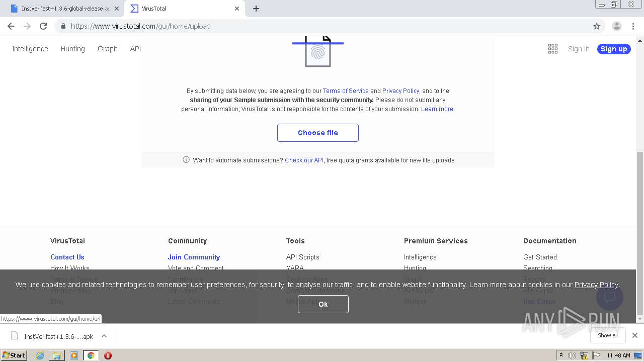Open API in the top navigation
This screenshot has width=644, height=362.
coord(135,49)
